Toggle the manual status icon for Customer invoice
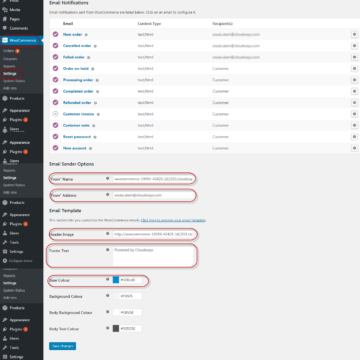360x360 pixels. pos(55,114)
